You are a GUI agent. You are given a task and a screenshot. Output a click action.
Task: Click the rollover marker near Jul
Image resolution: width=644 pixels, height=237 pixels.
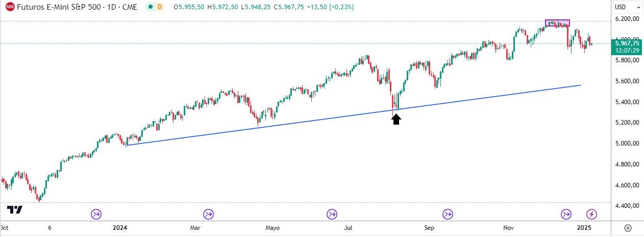pyautogui.click(x=332, y=214)
